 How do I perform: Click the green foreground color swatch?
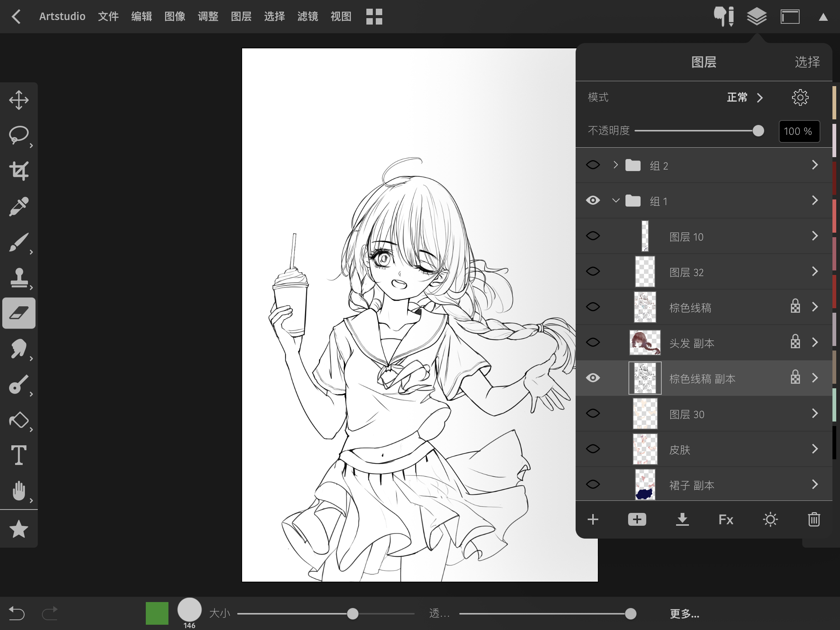(x=157, y=613)
